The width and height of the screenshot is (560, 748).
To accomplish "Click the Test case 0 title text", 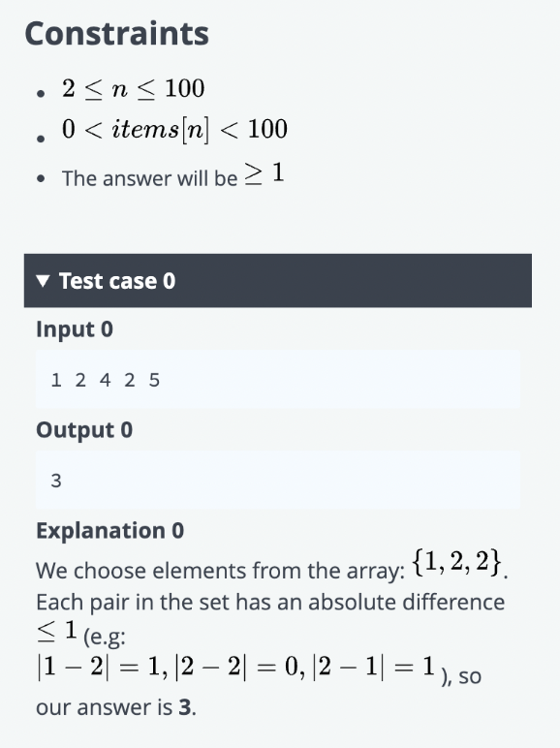I will (117, 281).
